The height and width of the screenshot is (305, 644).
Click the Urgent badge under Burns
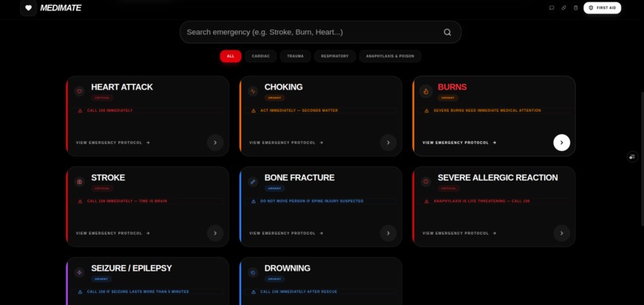(447, 98)
